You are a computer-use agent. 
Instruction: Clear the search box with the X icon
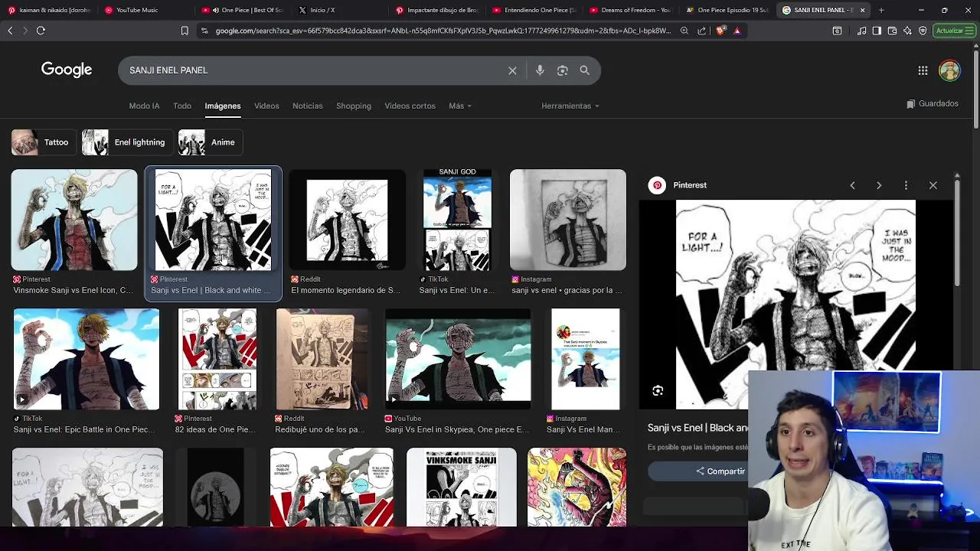tap(512, 70)
